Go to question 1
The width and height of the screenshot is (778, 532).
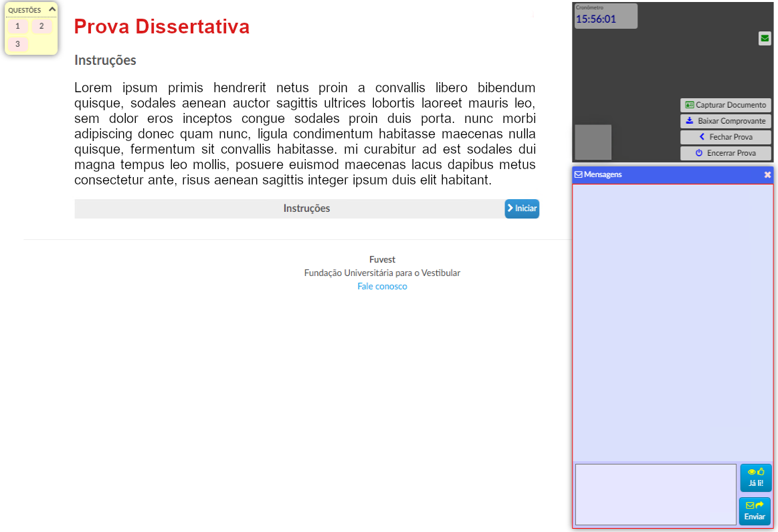(17, 26)
